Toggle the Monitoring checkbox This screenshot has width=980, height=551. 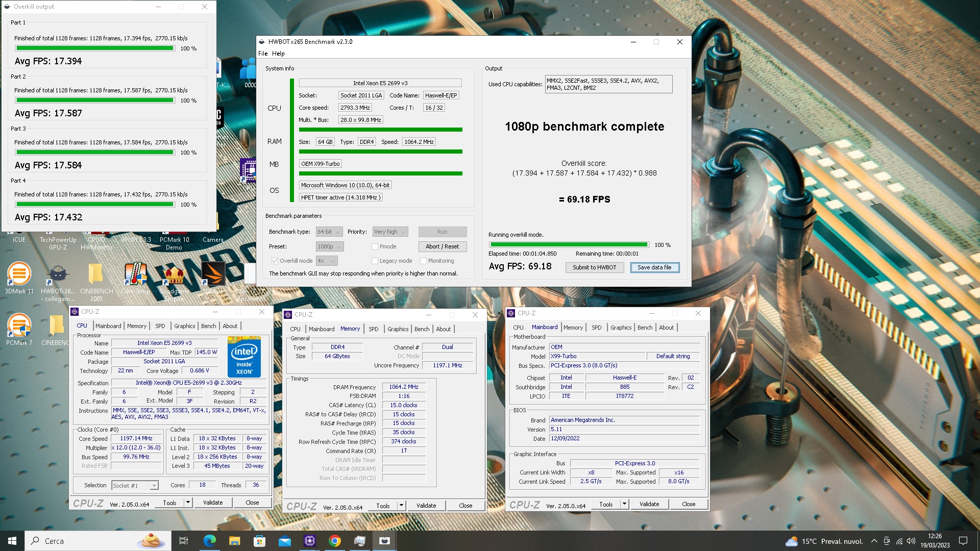click(x=423, y=261)
